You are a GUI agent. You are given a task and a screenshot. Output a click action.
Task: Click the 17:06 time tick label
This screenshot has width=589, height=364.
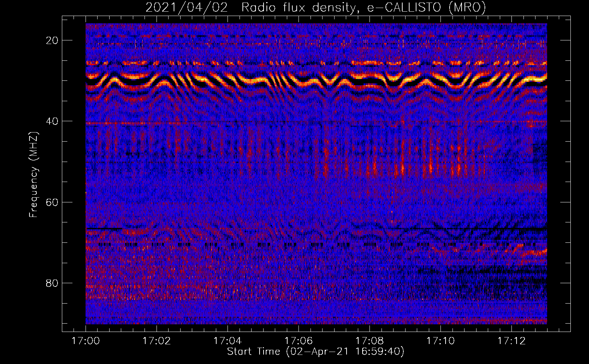[x=299, y=341]
